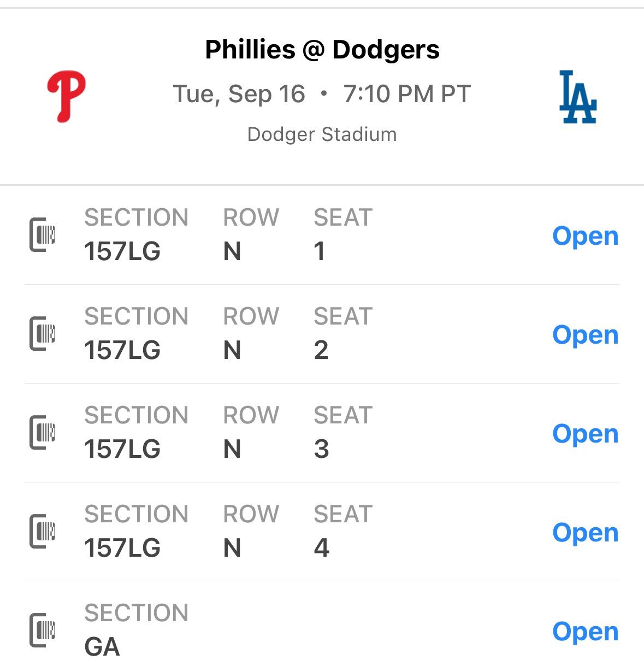
Task: Open the ticket for seat 1
Action: tap(585, 236)
